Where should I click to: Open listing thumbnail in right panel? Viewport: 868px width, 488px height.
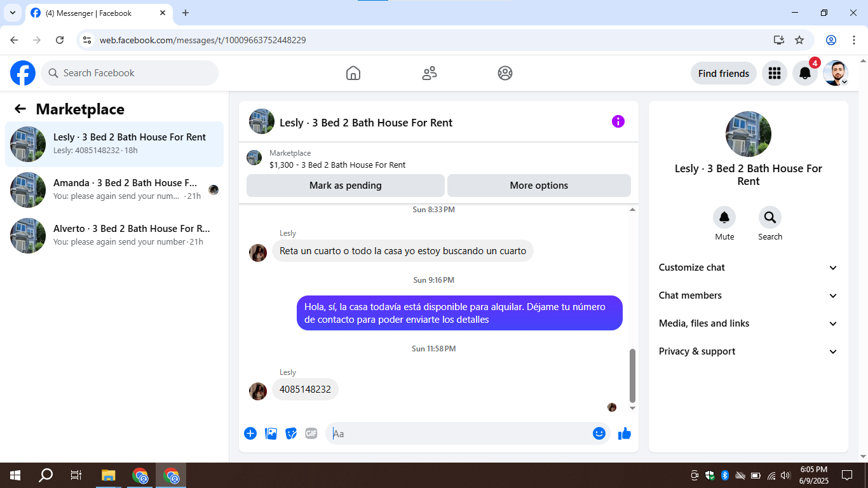pos(749,134)
